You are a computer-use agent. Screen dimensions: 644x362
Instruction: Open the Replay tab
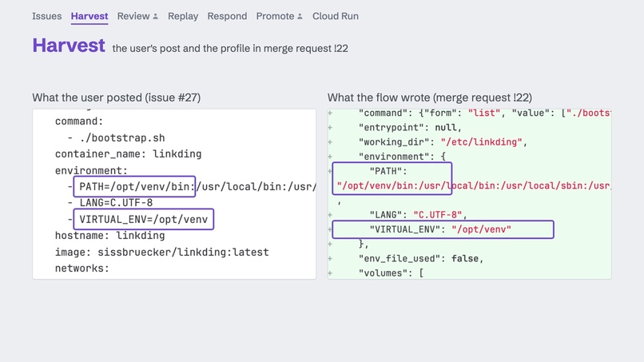point(183,16)
